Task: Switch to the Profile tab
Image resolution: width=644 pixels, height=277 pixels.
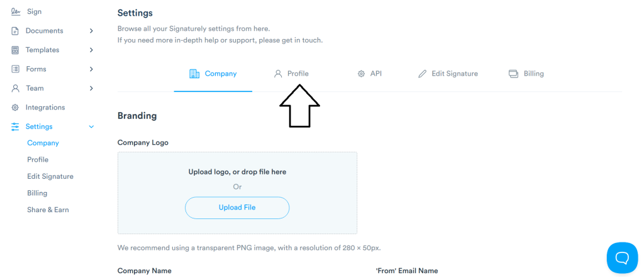Action: (291, 74)
